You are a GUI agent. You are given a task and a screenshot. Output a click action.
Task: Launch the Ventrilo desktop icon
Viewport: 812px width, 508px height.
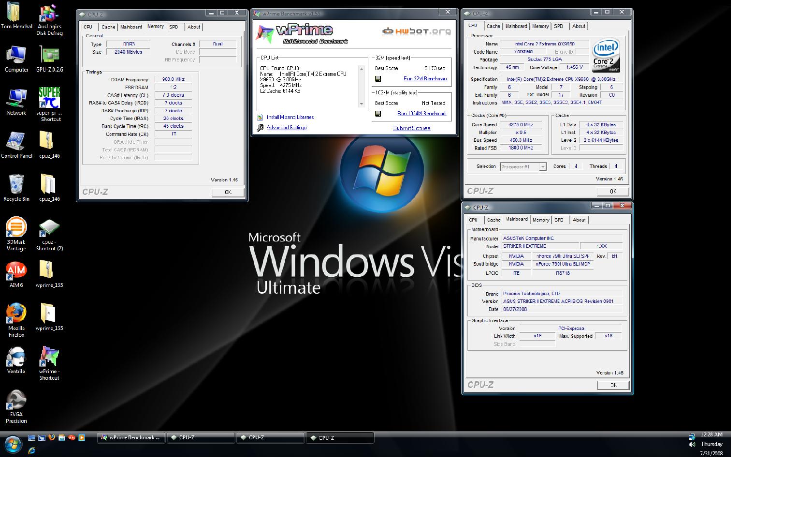point(16,360)
